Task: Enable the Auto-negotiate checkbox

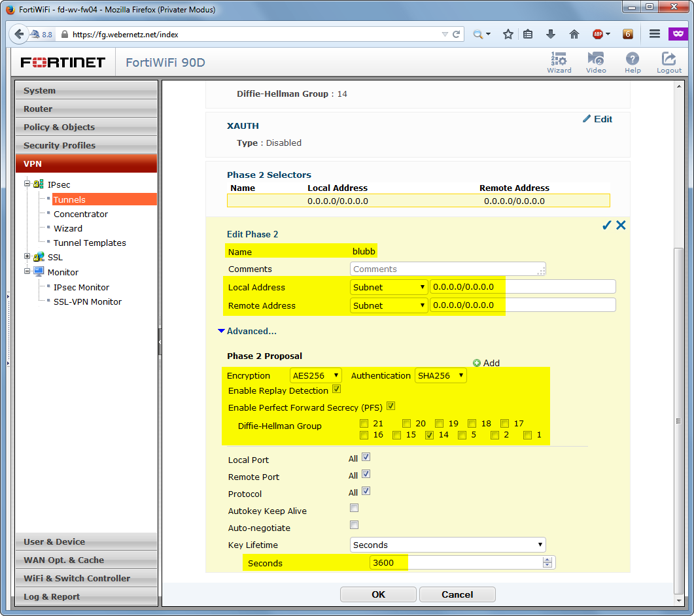Action: tap(354, 525)
